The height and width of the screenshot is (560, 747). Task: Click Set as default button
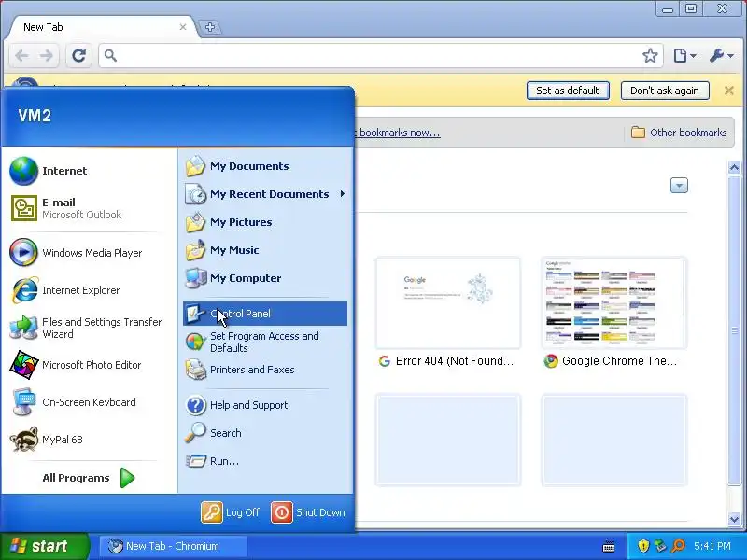coord(568,91)
